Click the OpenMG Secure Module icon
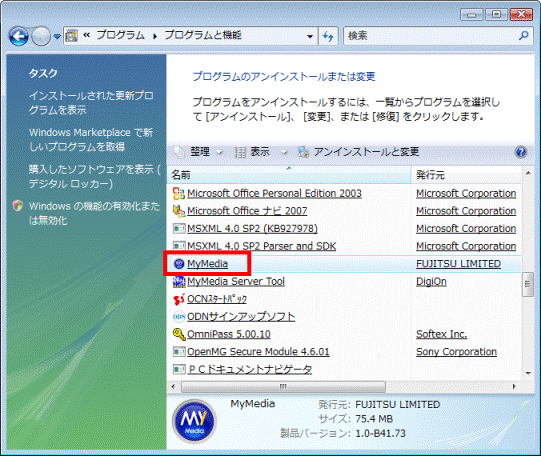 point(179,351)
